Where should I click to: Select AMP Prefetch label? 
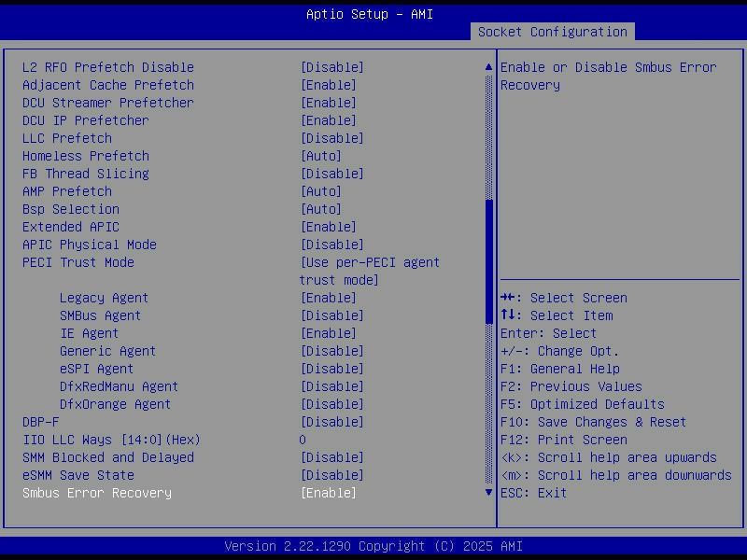coord(67,191)
